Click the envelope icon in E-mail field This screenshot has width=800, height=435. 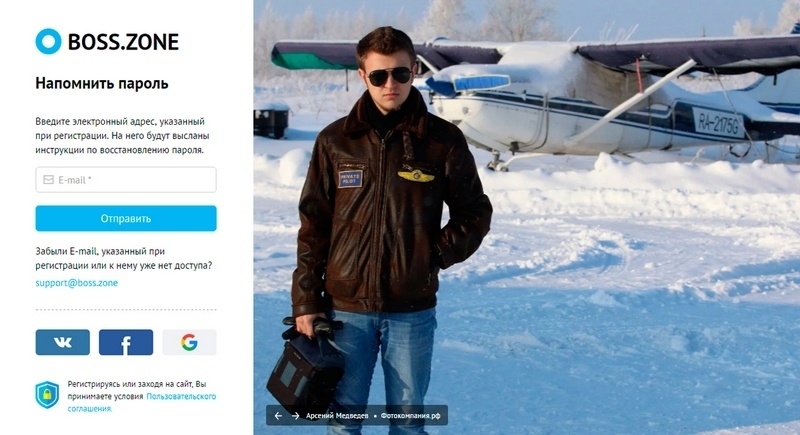pos(48,180)
